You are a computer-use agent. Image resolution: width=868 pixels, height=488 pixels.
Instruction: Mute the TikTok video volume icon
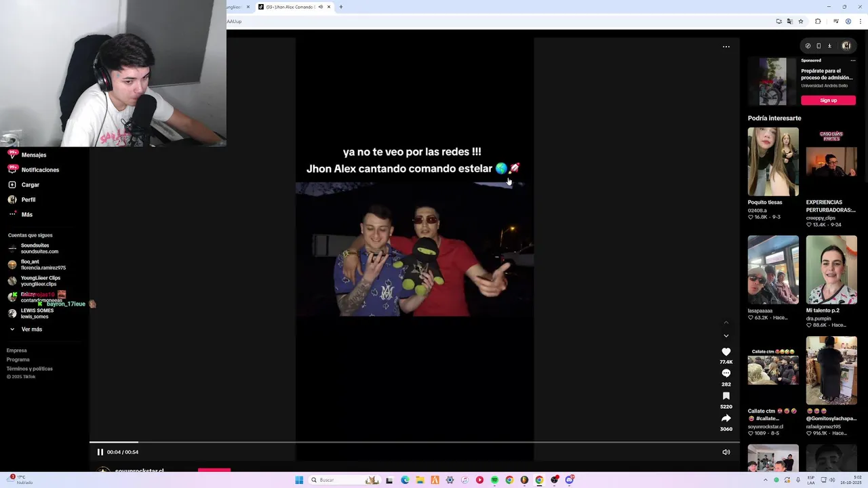coord(726,452)
